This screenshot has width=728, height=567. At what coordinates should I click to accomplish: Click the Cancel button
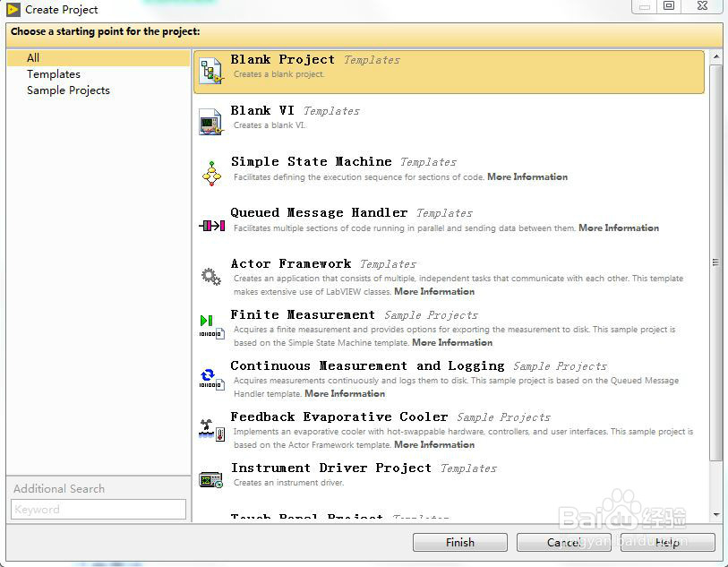click(564, 543)
